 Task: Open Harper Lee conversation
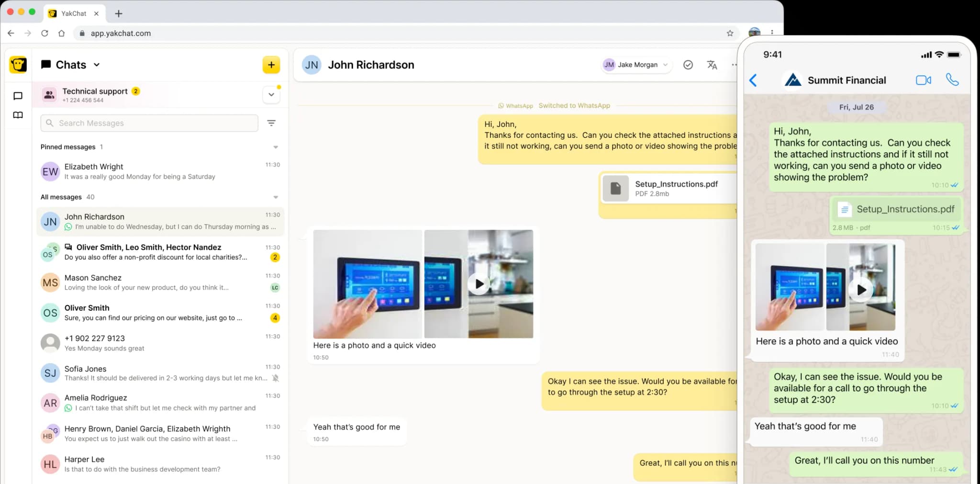160,464
